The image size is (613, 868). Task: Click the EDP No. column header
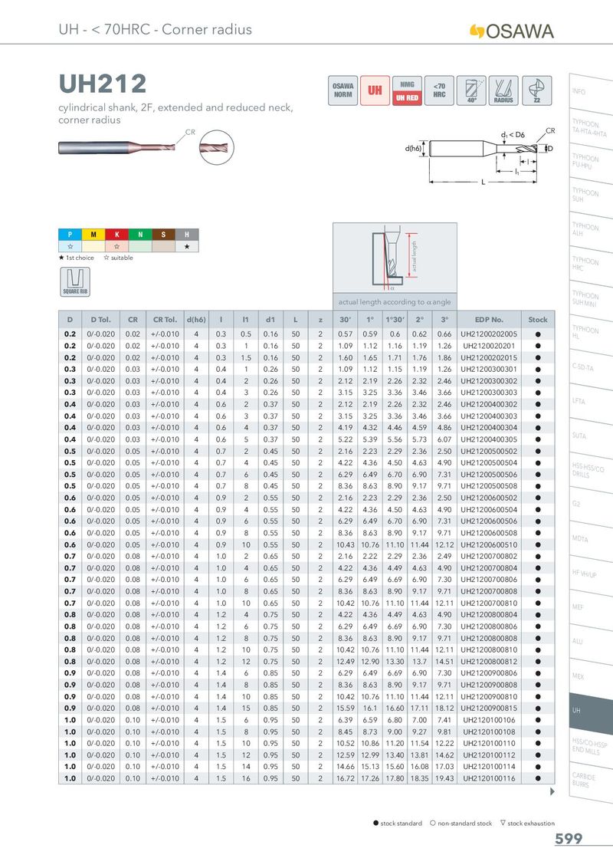[489, 320]
